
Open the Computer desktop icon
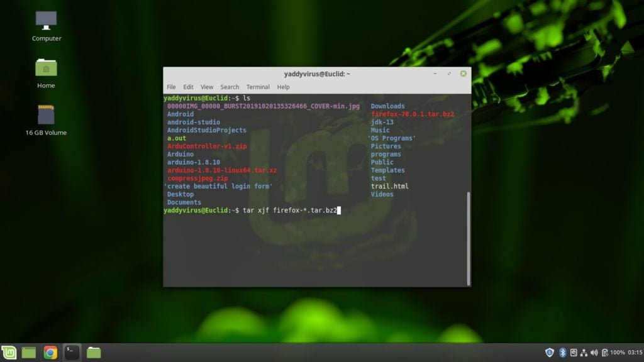[x=46, y=26]
